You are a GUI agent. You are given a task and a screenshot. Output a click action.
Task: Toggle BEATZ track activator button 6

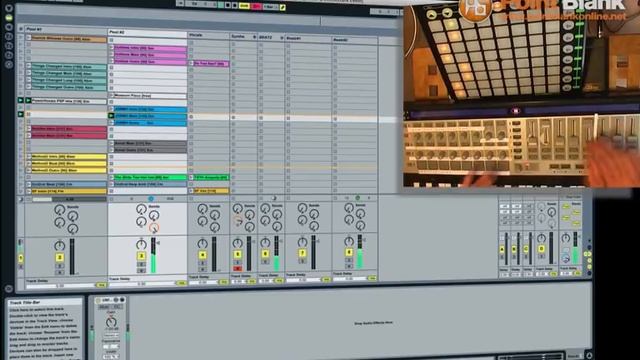pos(265,254)
